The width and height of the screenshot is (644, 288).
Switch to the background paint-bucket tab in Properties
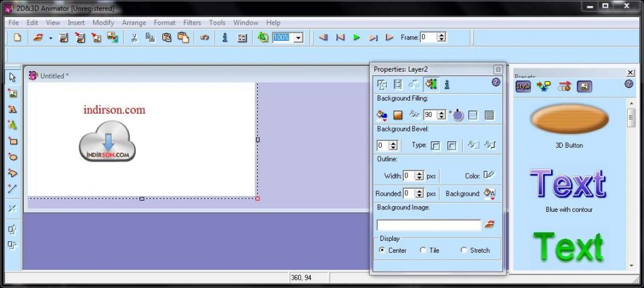pyautogui.click(x=431, y=84)
